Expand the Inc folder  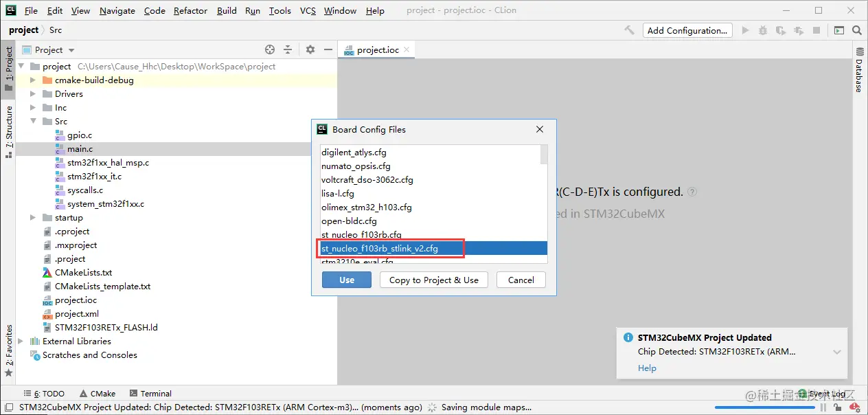tap(33, 108)
